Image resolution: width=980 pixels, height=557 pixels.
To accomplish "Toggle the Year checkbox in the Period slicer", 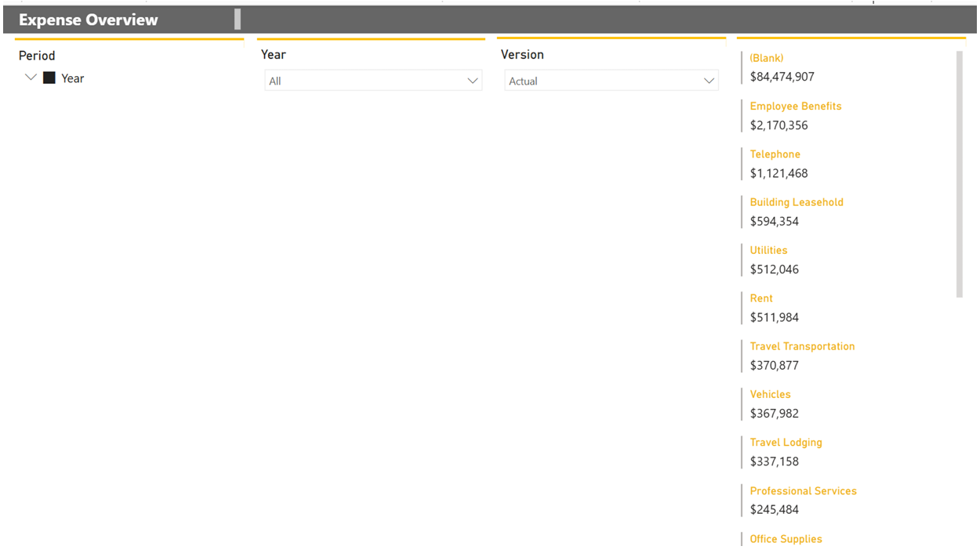I will [x=49, y=78].
